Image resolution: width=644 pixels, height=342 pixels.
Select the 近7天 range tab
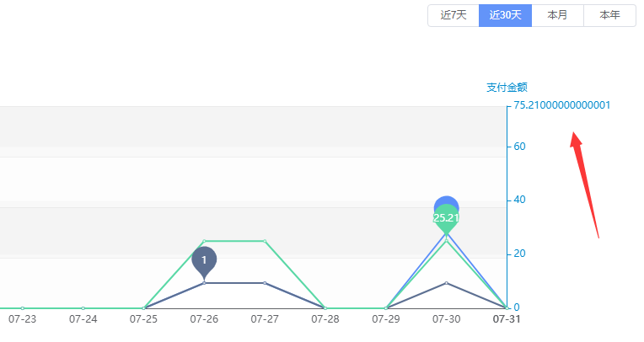pos(453,16)
